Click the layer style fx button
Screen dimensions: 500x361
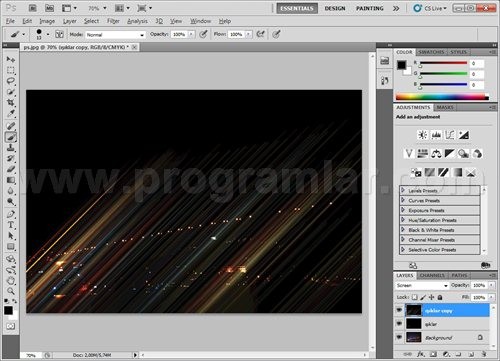point(420,354)
